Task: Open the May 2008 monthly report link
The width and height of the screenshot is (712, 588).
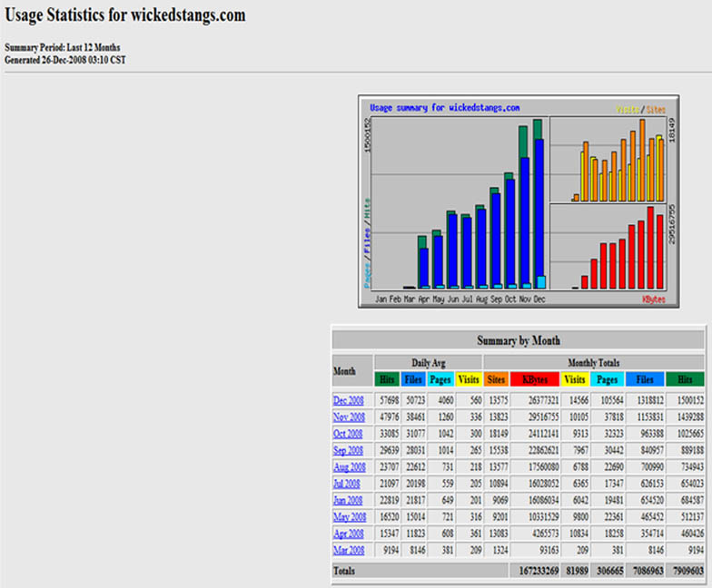Action: pyautogui.click(x=350, y=517)
